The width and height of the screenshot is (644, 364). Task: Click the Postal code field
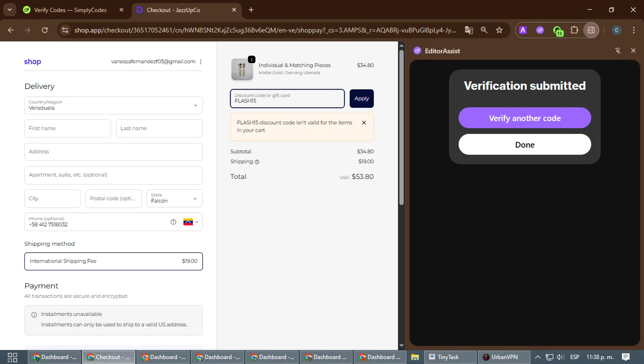tap(113, 199)
